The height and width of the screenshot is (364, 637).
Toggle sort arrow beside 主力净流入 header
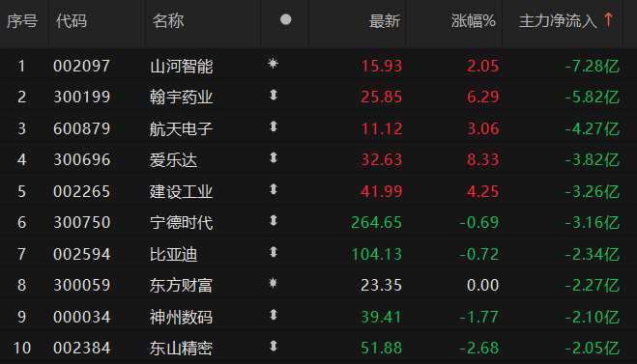(x=608, y=19)
